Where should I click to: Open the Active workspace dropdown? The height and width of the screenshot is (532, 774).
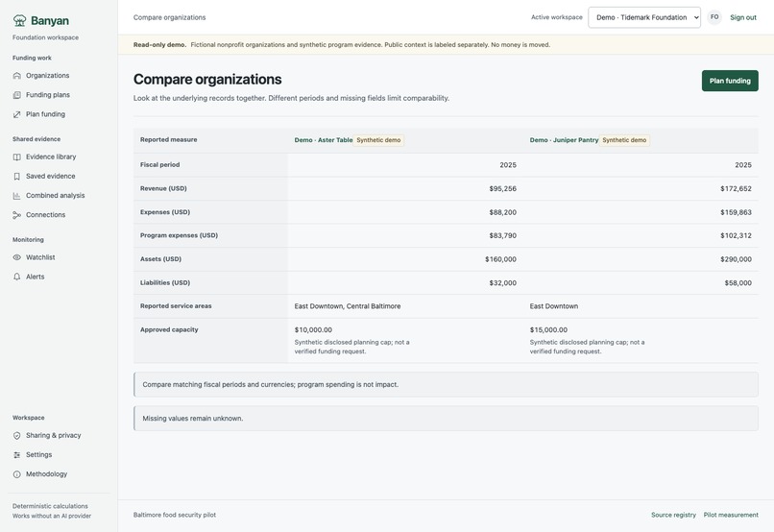click(x=644, y=17)
